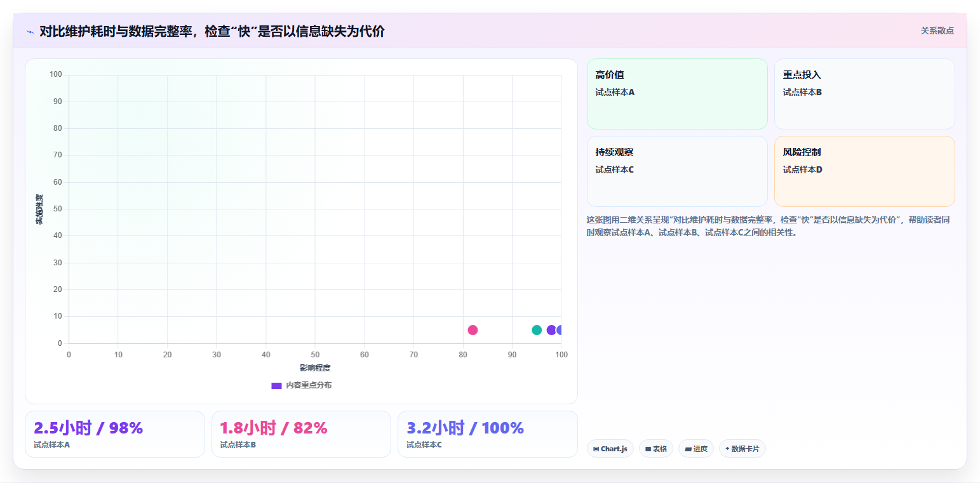
Task: Click the purple legend color box
Action: point(276,385)
